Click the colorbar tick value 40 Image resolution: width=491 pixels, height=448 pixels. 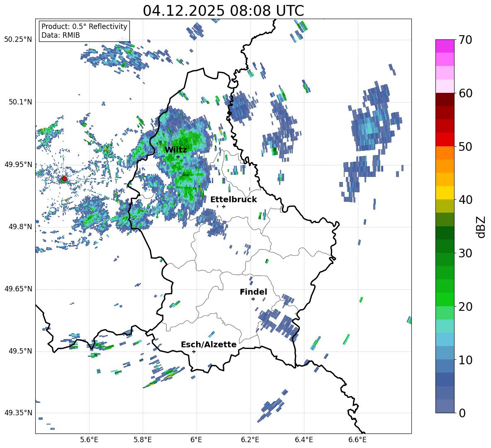(x=465, y=200)
